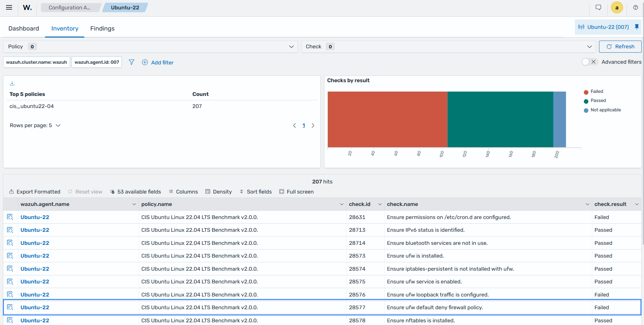
Task: Click the wazuh.agent.id: 007 filter pill
Action: click(x=97, y=62)
